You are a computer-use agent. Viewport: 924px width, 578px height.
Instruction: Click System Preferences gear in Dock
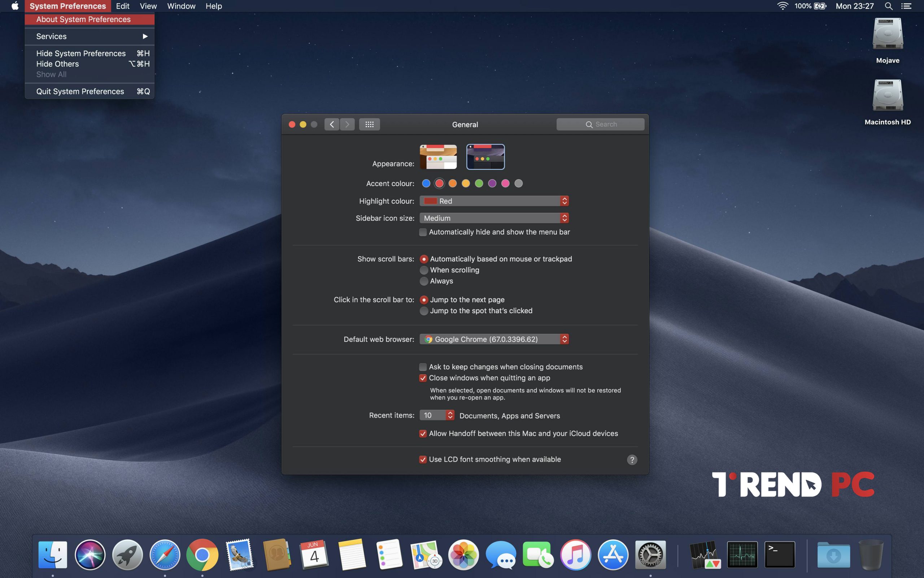click(651, 554)
